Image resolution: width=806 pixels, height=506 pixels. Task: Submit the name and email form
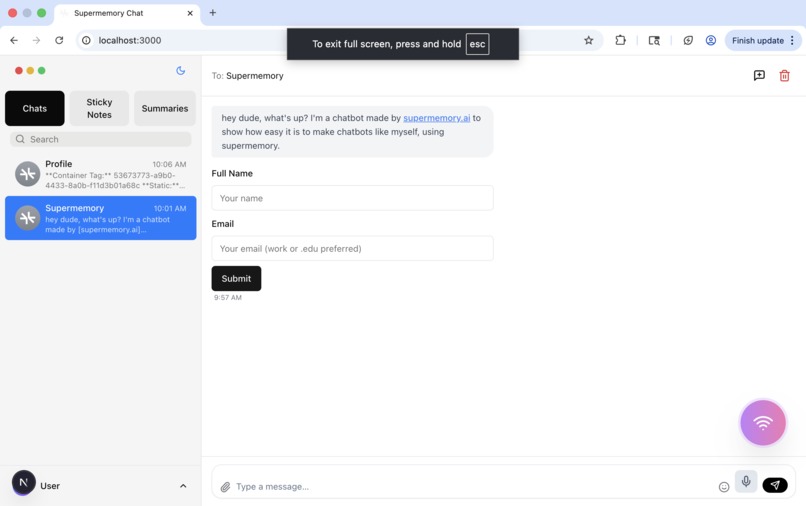click(236, 278)
